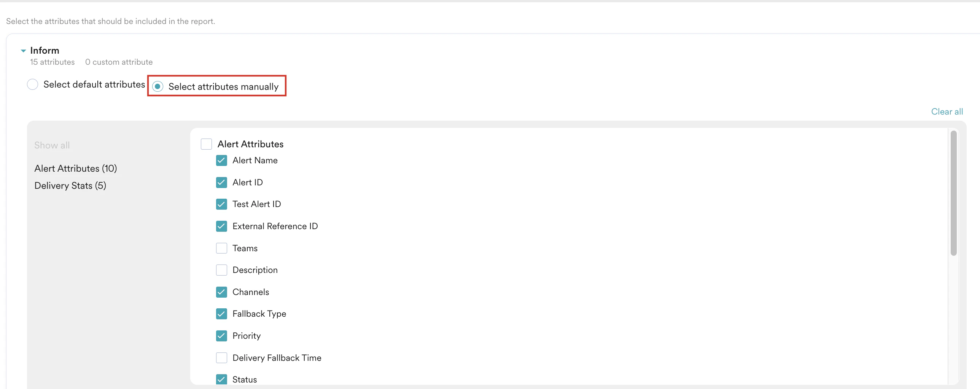Uncheck the Alert Name attribute
980x389 pixels.
coord(221,160)
